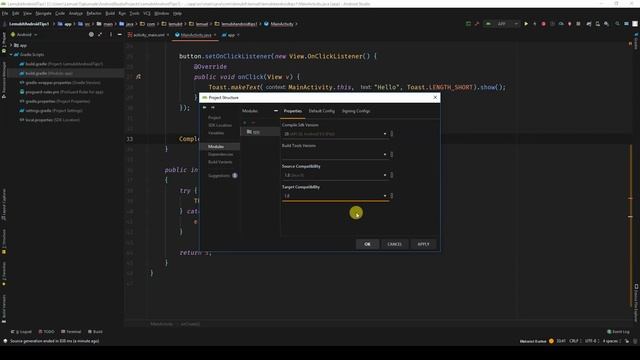640x360 pixels.
Task: Open the Android view selector dropdown
Action: click(24, 35)
